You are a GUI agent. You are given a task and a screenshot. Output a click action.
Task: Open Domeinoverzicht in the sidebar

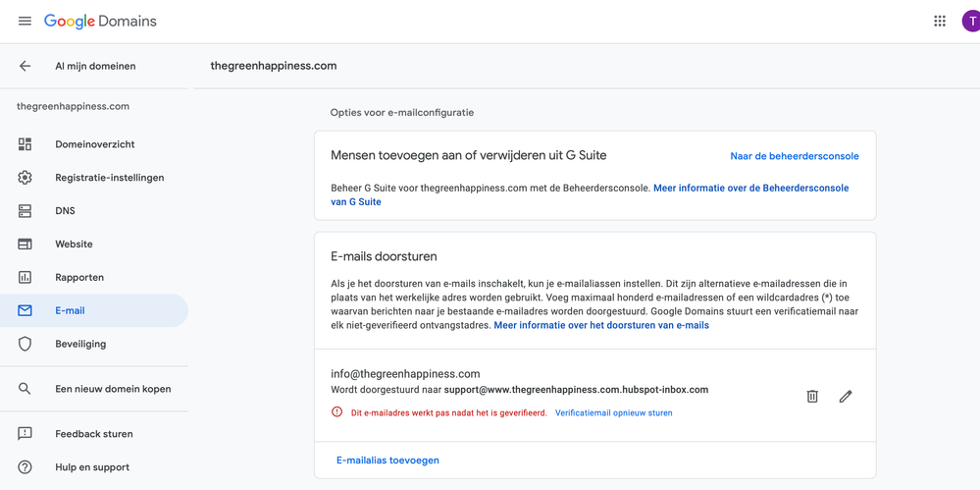[94, 144]
